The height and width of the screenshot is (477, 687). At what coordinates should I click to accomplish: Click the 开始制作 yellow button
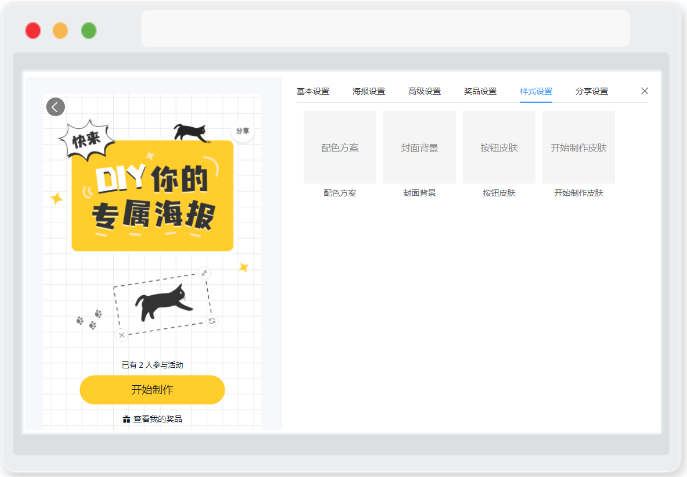152,389
